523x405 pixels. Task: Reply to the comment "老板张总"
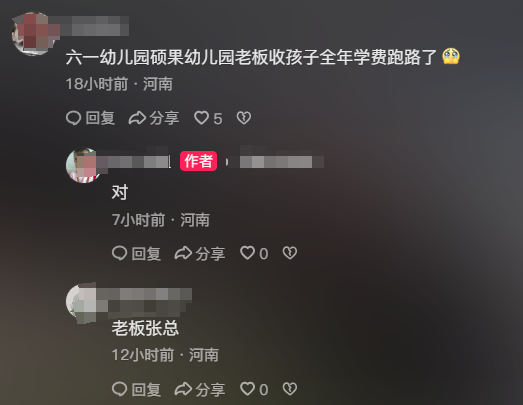(119, 389)
